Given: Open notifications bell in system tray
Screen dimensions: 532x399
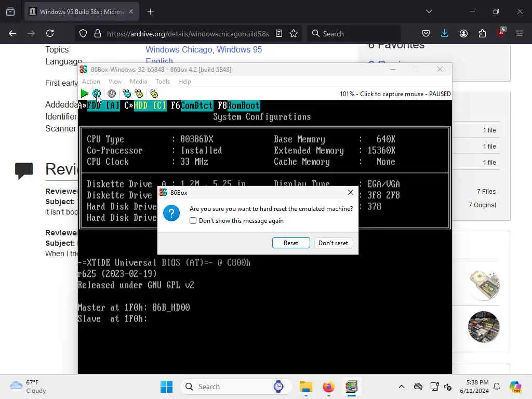Looking at the screenshot, I should coord(497,387).
